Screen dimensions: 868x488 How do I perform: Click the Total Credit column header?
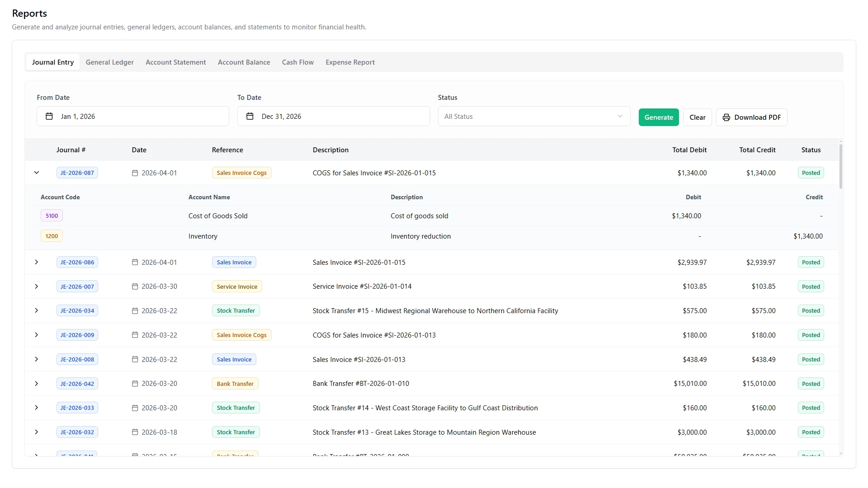[x=757, y=150]
